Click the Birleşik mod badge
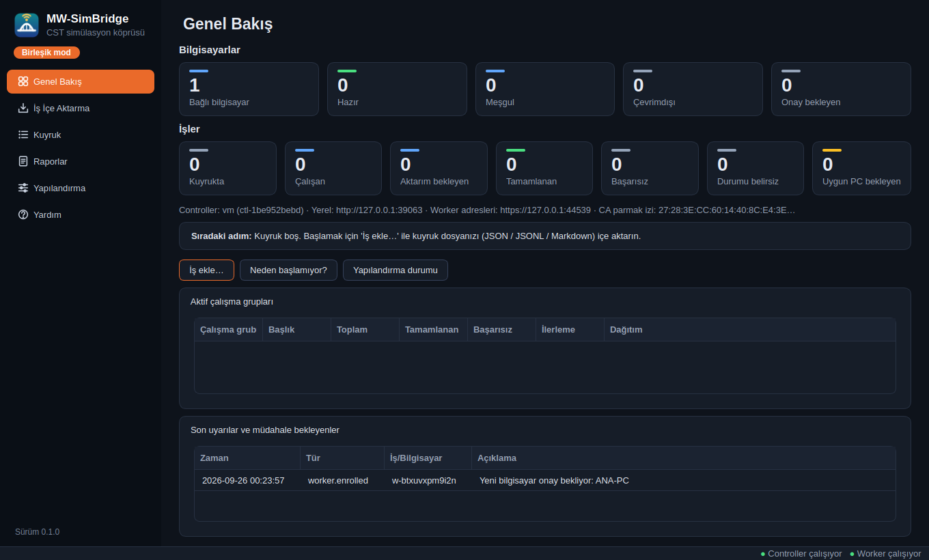929x560 pixels. pyautogui.click(x=46, y=53)
